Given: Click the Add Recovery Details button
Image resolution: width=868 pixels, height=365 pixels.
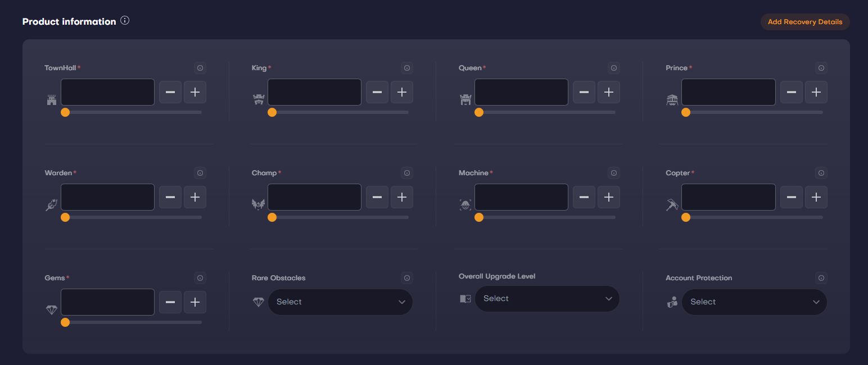Looking at the screenshot, I should pyautogui.click(x=804, y=22).
